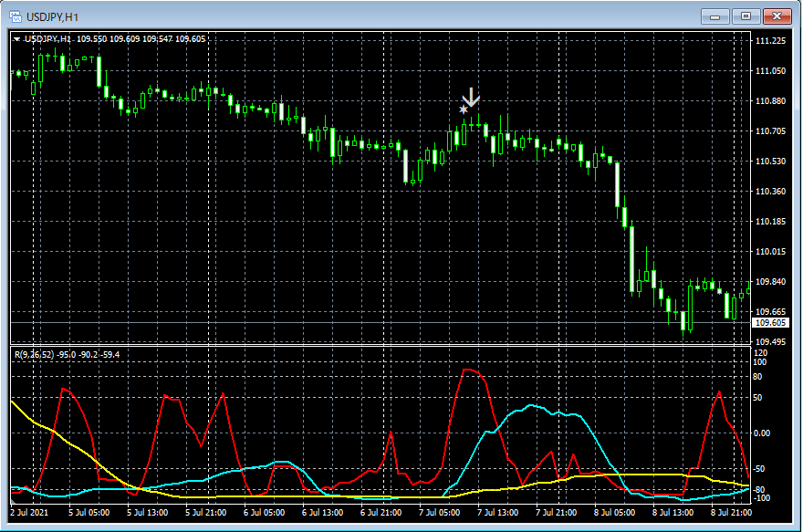Click the small triangle before USDJPY,H1 label

pos(17,39)
